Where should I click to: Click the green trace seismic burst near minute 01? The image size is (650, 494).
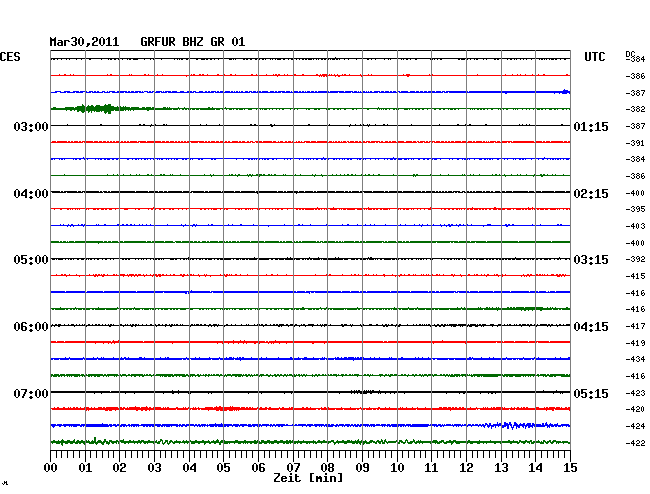[x=96, y=109]
